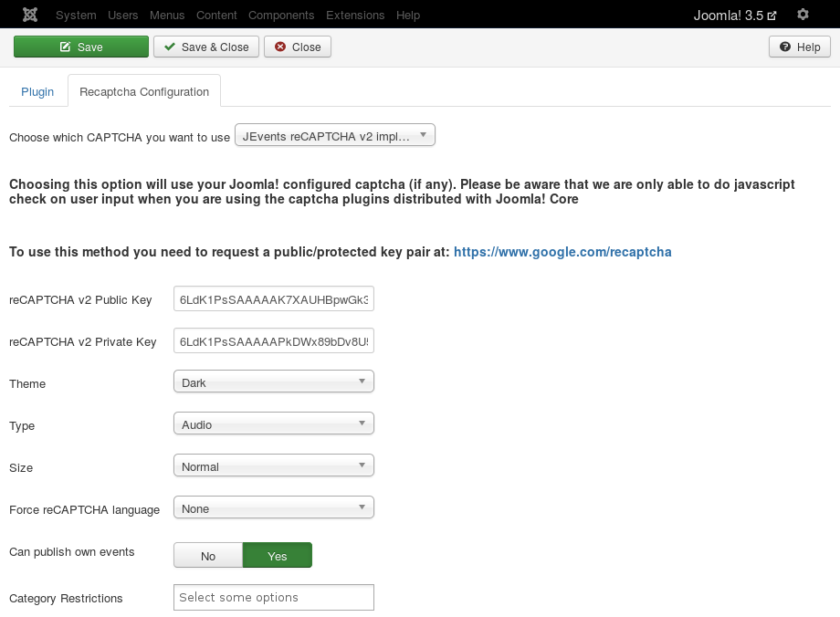
Task: Click the reCAPTCHA v2 Public Key field
Action: [274, 298]
